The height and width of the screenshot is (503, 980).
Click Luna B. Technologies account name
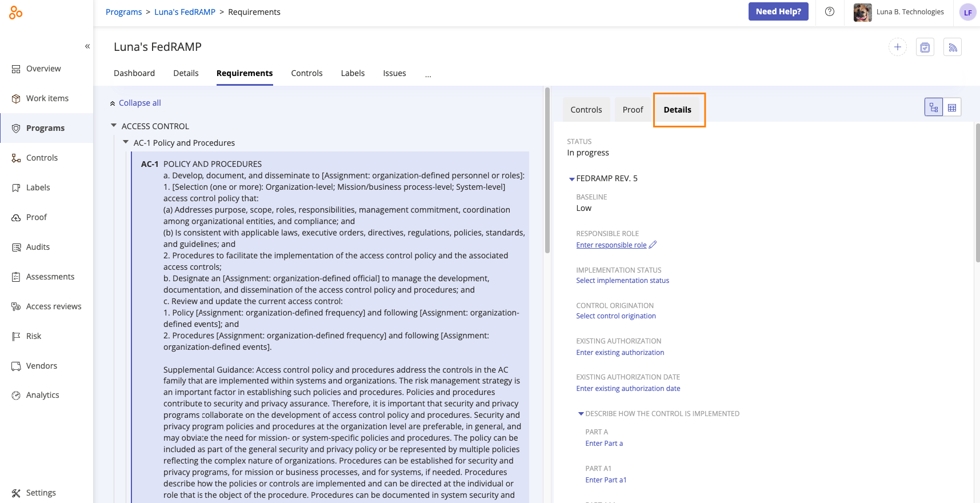click(x=910, y=12)
